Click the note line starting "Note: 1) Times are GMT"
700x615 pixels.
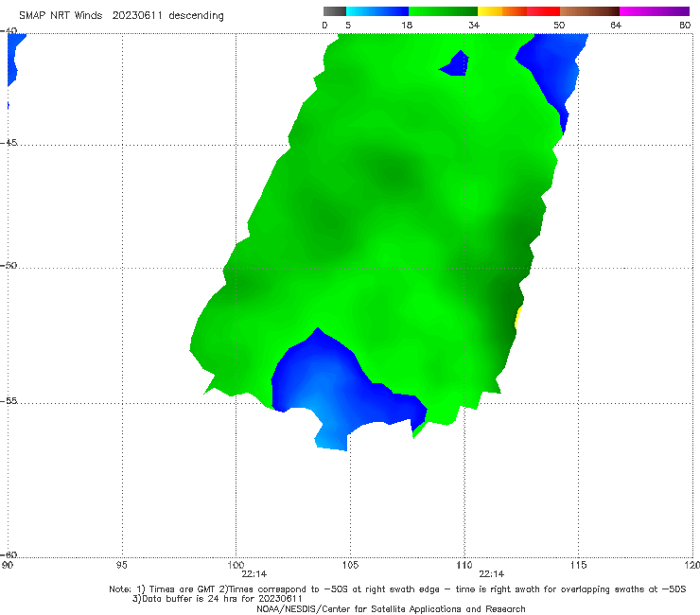click(x=397, y=589)
